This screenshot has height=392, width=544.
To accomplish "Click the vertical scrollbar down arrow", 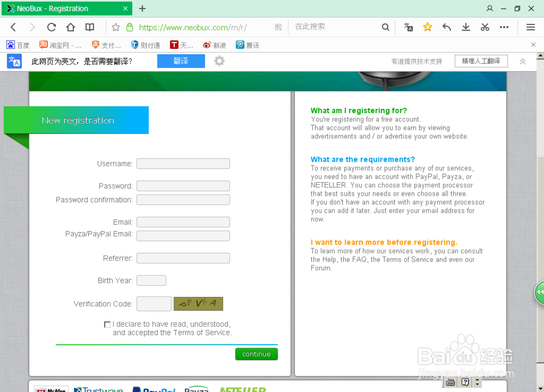I will pyautogui.click(x=540, y=388).
